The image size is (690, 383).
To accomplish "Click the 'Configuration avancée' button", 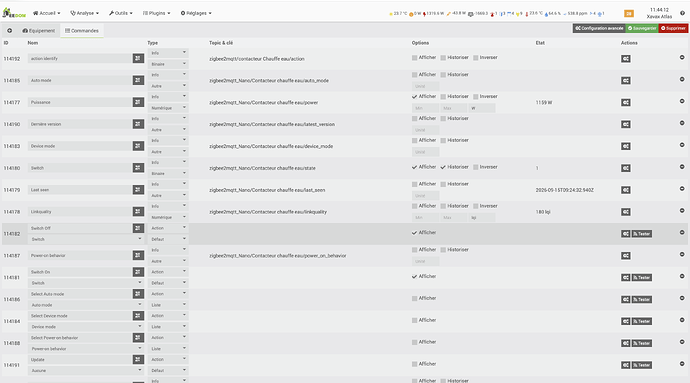I will tap(599, 28).
